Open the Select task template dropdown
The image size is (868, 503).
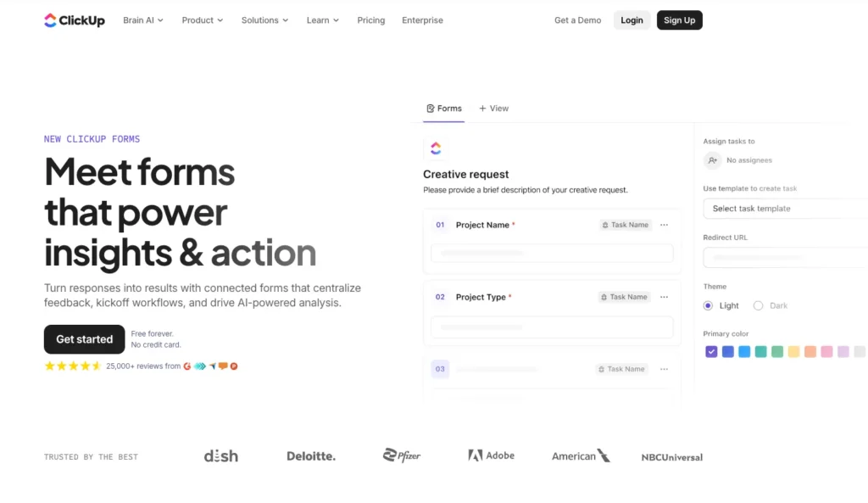(788, 208)
